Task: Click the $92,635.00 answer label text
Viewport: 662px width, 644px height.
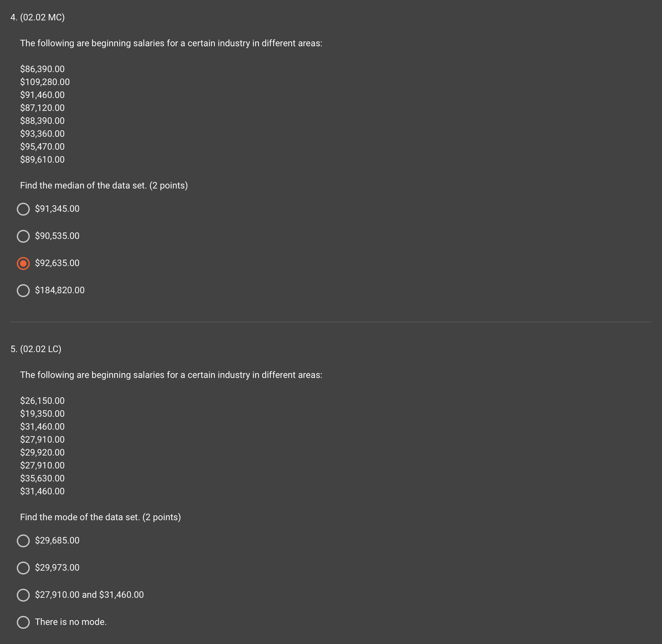Action: pos(57,263)
